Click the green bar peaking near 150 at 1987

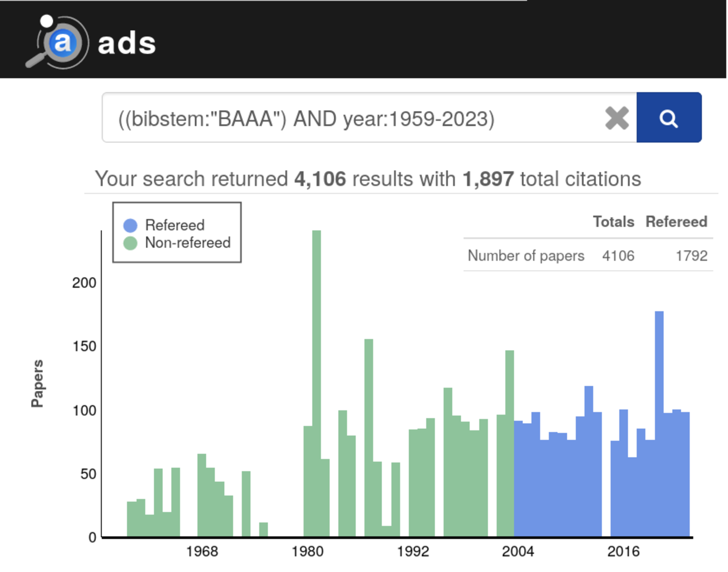click(x=369, y=438)
